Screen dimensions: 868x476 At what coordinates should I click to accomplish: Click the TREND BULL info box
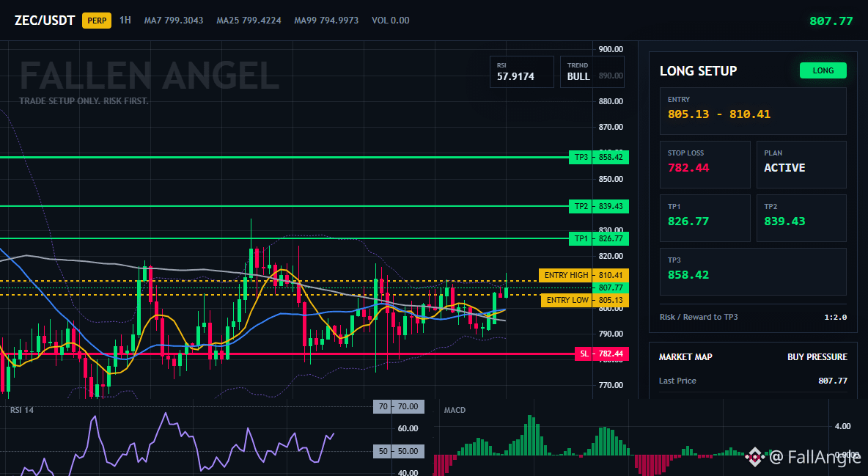(592, 71)
